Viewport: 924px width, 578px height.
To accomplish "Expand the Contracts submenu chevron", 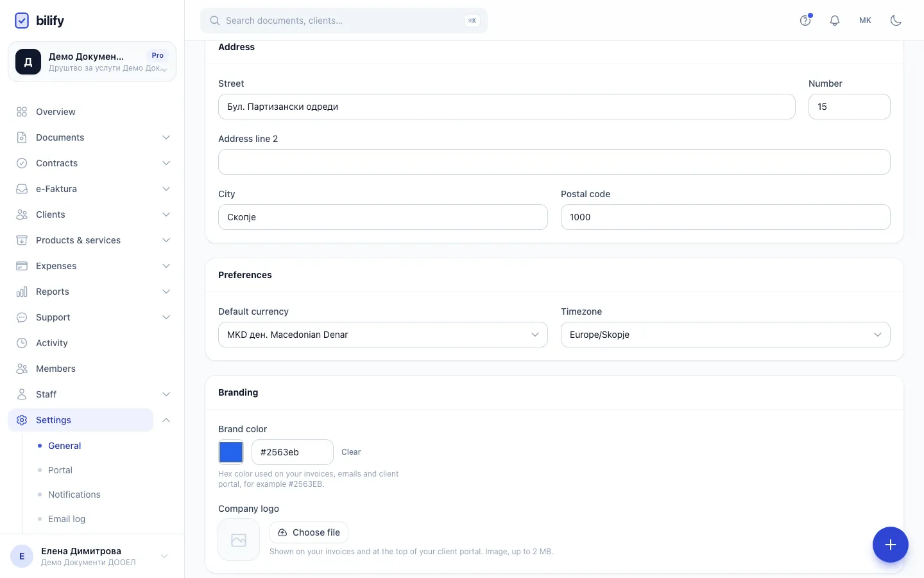I will [x=166, y=163].
